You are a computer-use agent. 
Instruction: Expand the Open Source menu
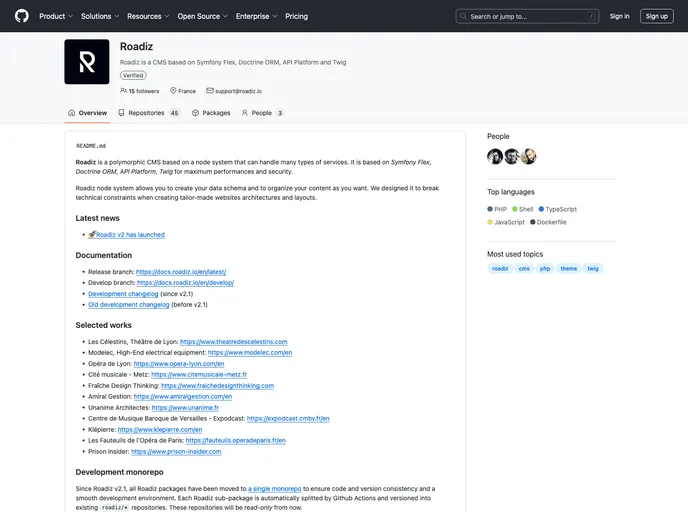coord(202,16)
